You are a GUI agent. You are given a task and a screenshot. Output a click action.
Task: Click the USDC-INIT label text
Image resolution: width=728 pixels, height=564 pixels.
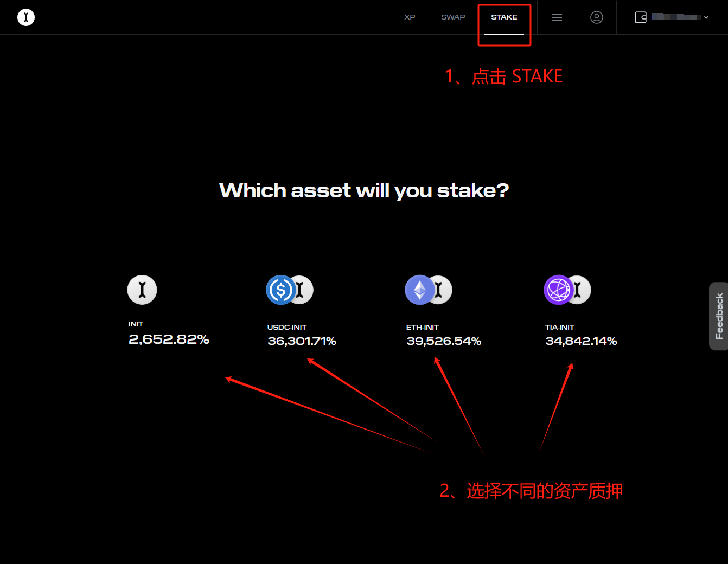(287, 327)
